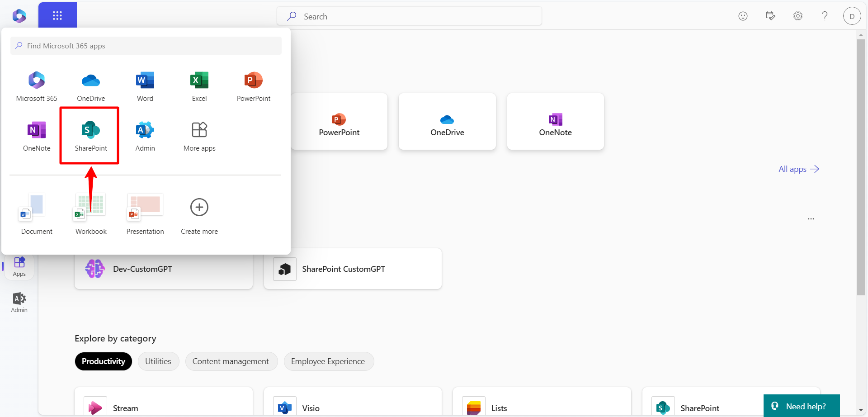Screen dimensions: 868x417
Task: Click the Find Microsoft 365 apps field
Action: pyautogui.click(x=146, y=46)
